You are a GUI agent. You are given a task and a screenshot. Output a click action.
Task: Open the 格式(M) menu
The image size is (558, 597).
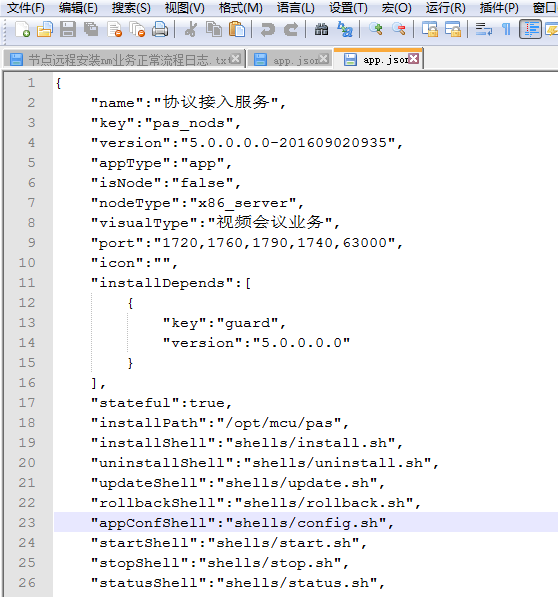point(241,8)
